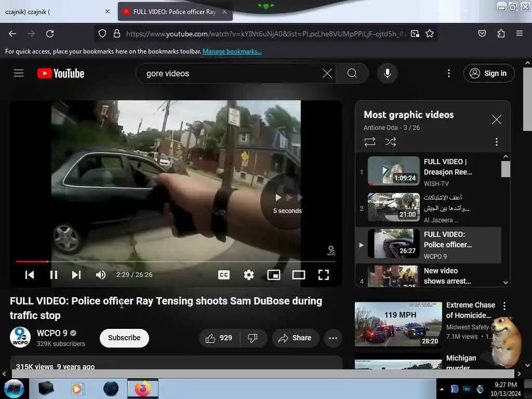Toggle closed captions
Viewport: 532px width, 399px height.
[x=224, y=275]
